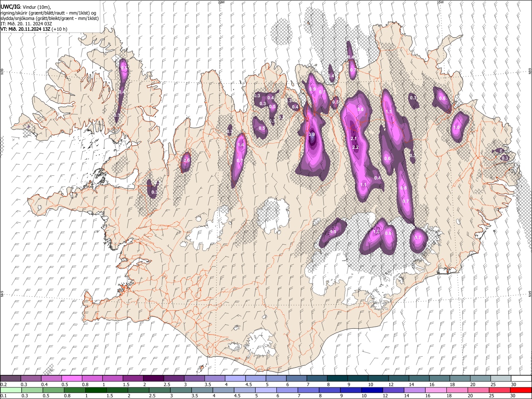Viewport: 532px width, 399px height.
Task: Click lower scale dark green swatch between 1 and 1.5
Action: tap(96, 390)
